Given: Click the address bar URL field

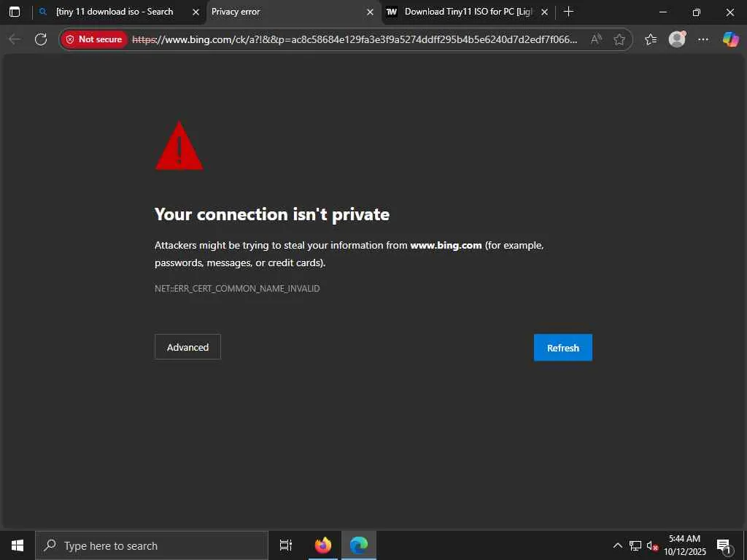Looking at the screenshot, I should coord(355,39).
